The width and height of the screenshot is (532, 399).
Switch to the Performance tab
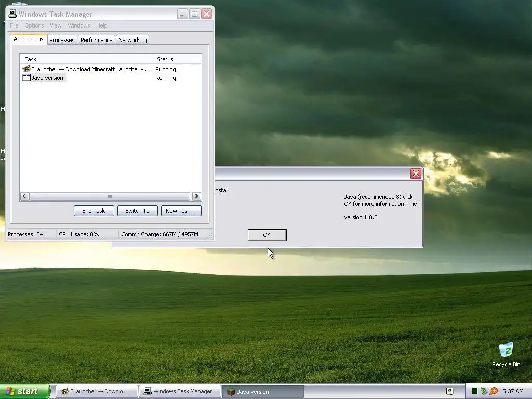[x=96, y=40]
